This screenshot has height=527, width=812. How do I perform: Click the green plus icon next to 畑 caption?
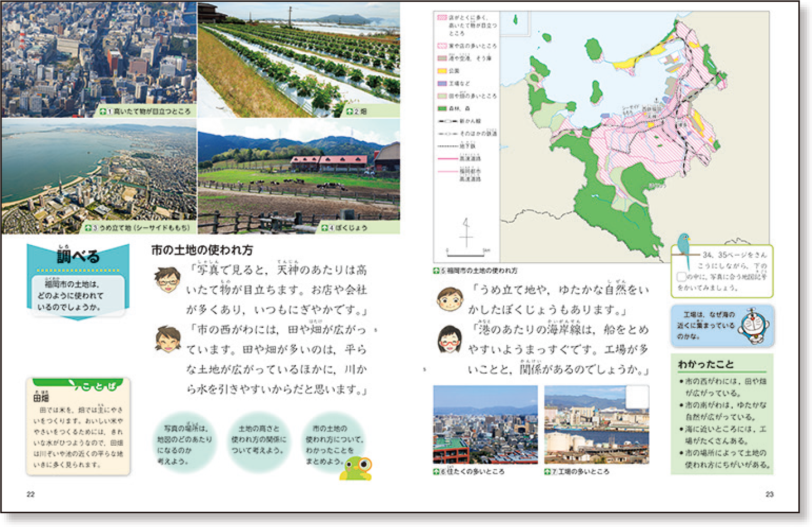[349, 111]
